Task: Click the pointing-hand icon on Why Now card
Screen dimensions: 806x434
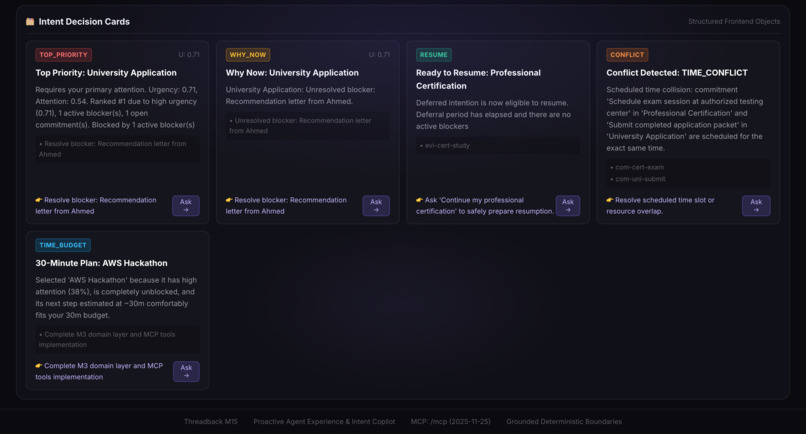Action: 229,200
